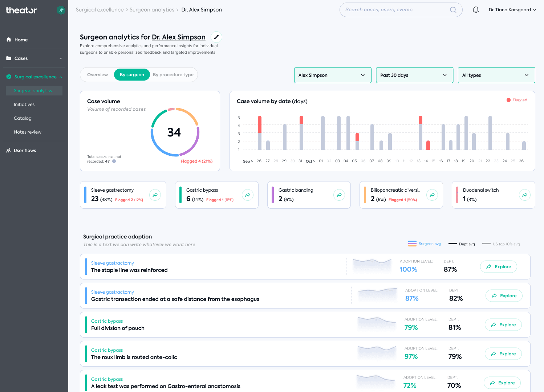Click Flagged 1 (50%) on Biliopancreatic card

[403, 200]
